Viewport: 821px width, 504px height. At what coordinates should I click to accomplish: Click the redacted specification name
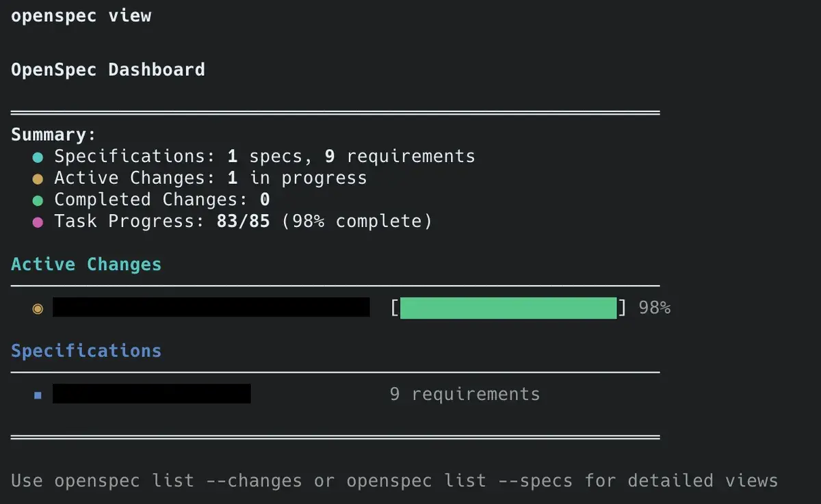click(152, 393)
